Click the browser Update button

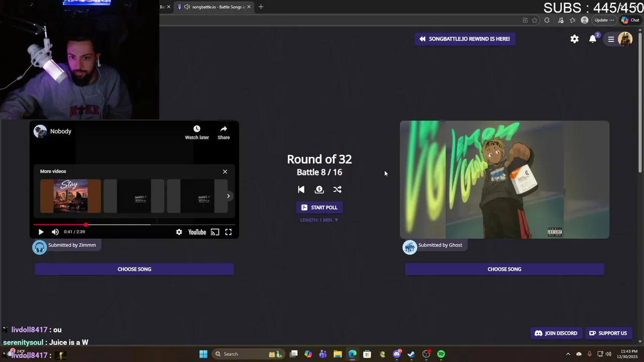pos(604,20)
